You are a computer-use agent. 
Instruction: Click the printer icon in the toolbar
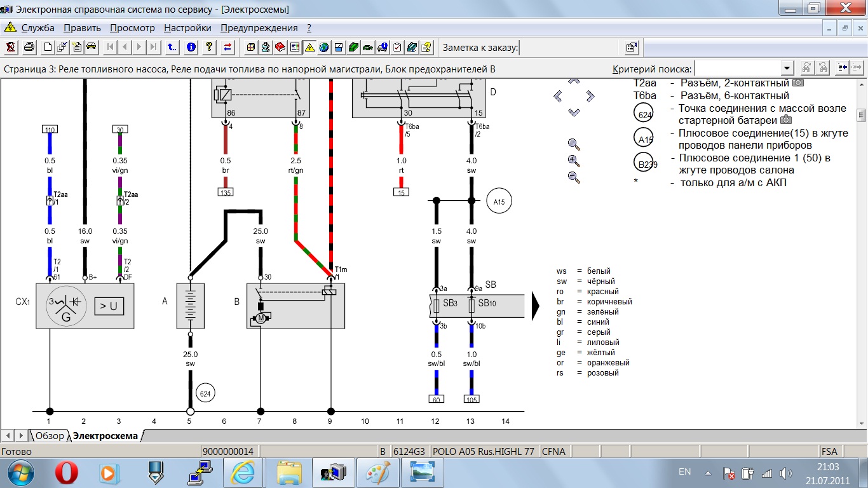pyautogui.click(x=29, y=47)
